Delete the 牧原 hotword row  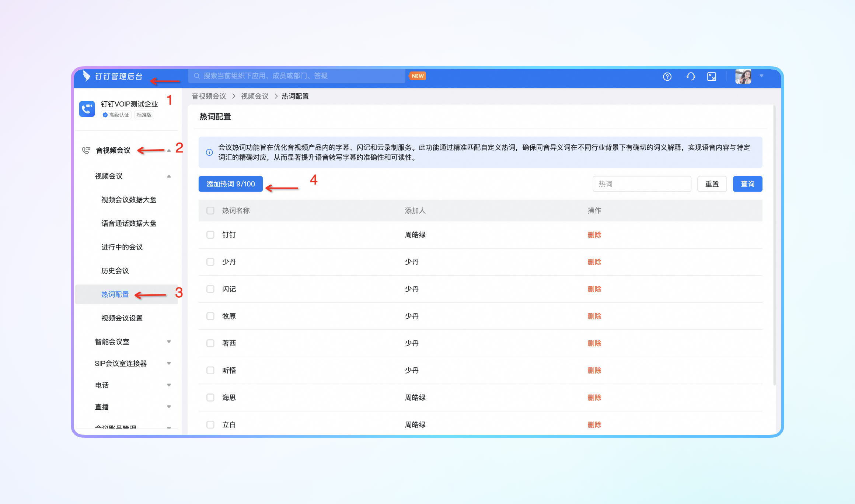point(594,316)
